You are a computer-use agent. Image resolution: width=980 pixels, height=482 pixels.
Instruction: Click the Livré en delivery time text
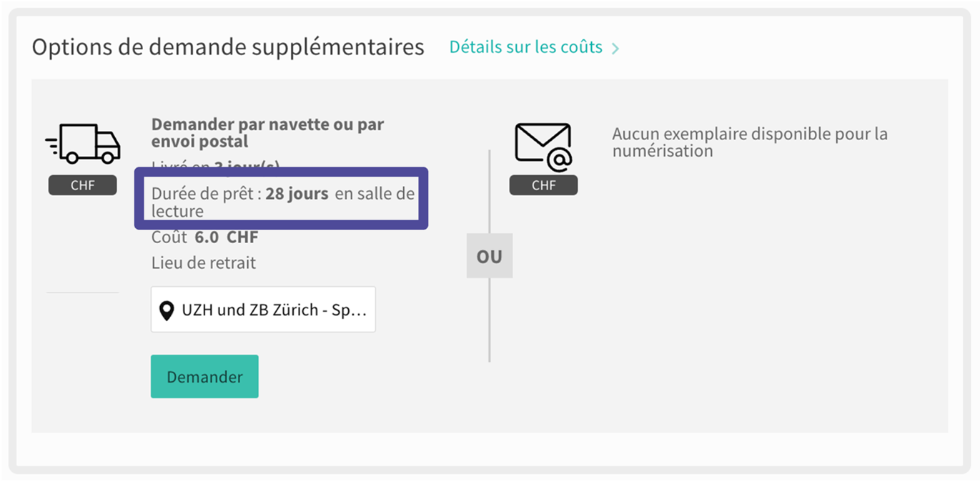[x=214, y=166]
